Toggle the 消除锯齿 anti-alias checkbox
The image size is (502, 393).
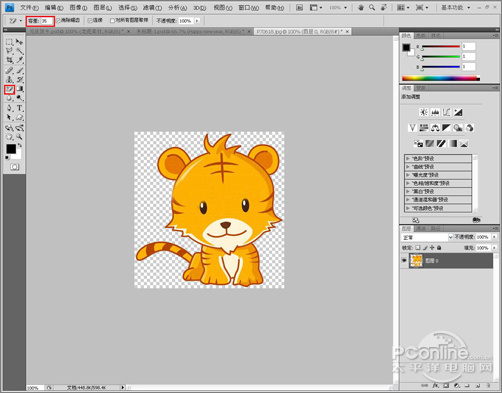click(58, 21)
